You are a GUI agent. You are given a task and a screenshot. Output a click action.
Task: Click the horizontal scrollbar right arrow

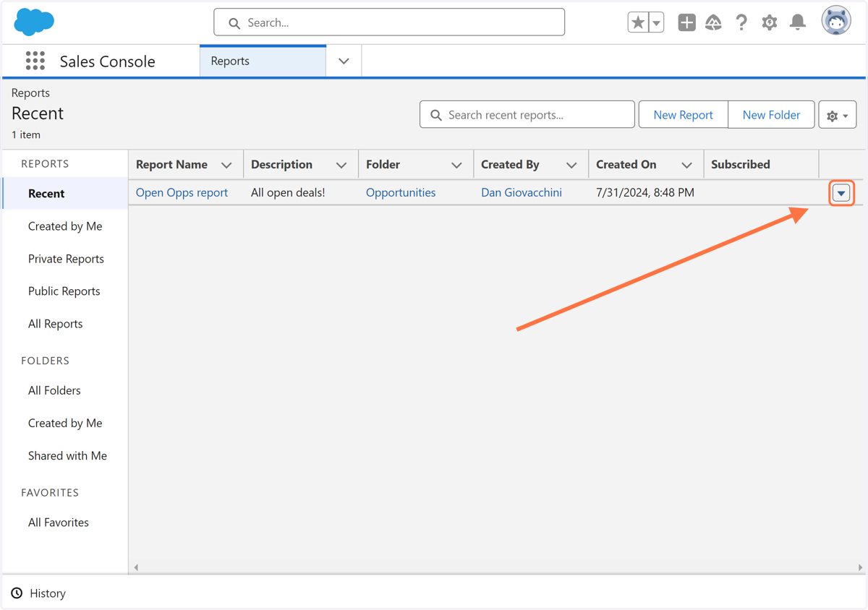859,567
